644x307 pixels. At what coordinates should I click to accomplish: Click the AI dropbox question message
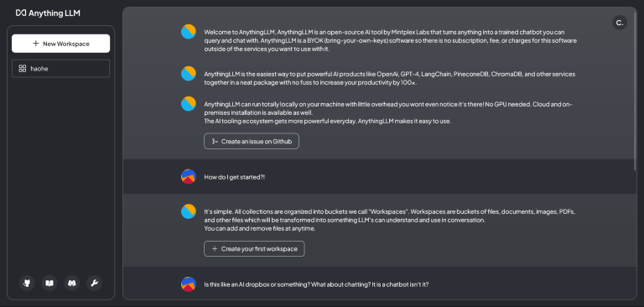[x=316, y=284]
